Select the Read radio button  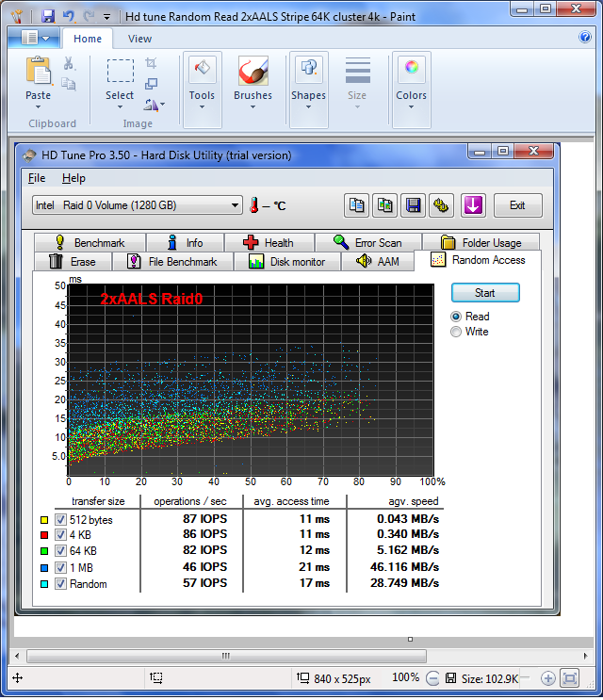pyautogui.click(x=456, y=317)
